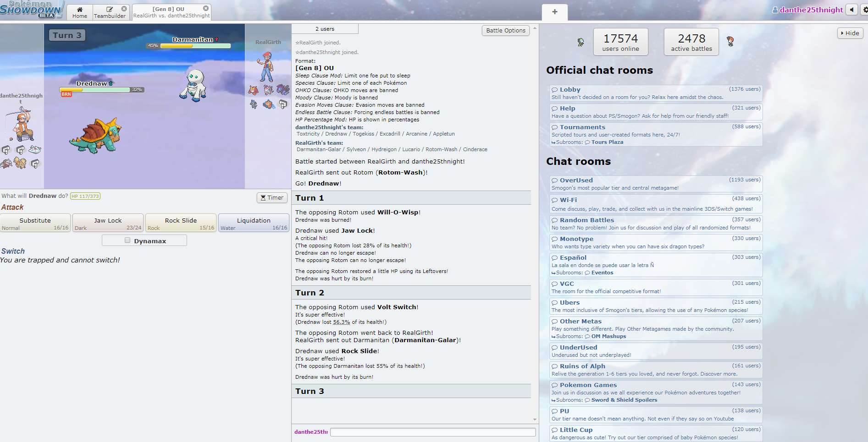Join the Random Battles chat room
Screen dimensions: 868x442
click(656, 224)
